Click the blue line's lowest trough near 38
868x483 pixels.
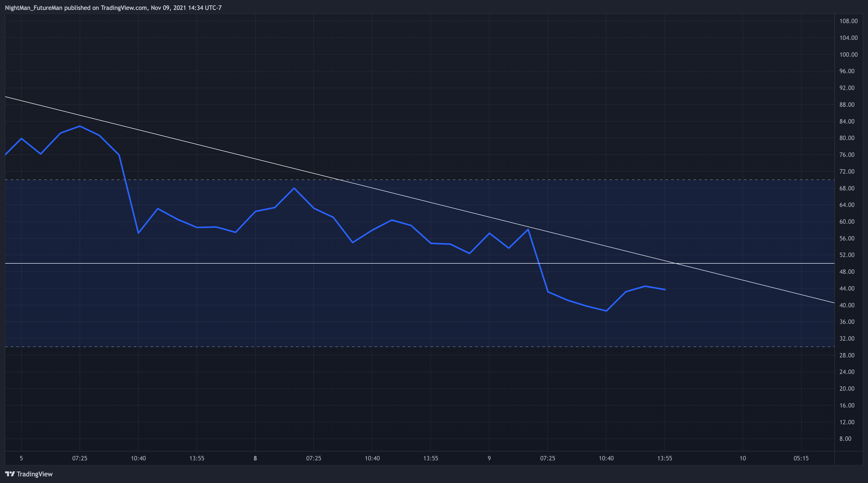(x=606, y=311)
